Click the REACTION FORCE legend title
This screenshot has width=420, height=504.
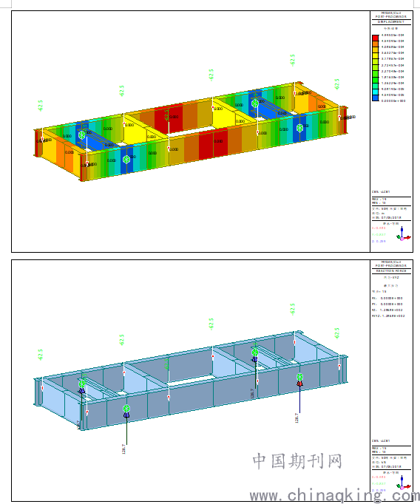coord(391,271)
